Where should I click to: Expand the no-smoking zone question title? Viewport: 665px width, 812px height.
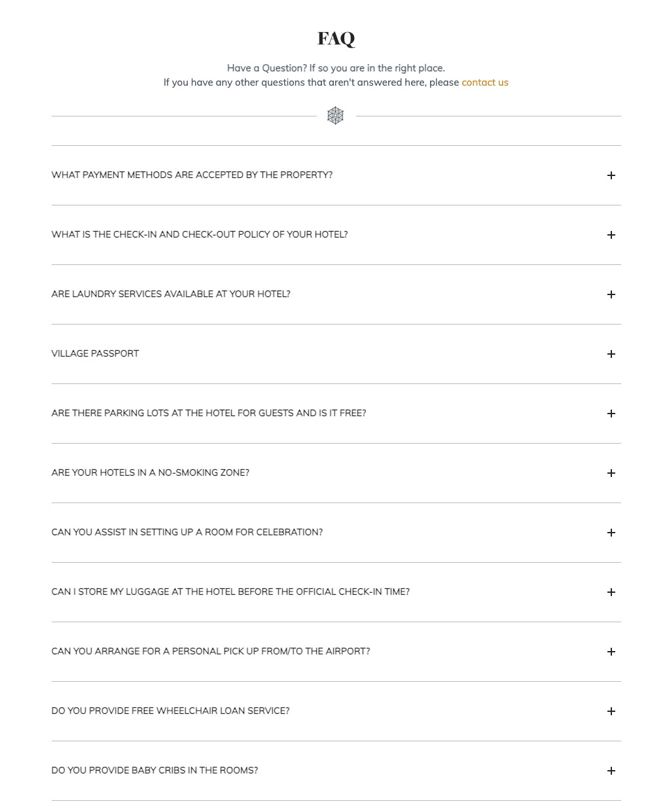click(150, 472)
